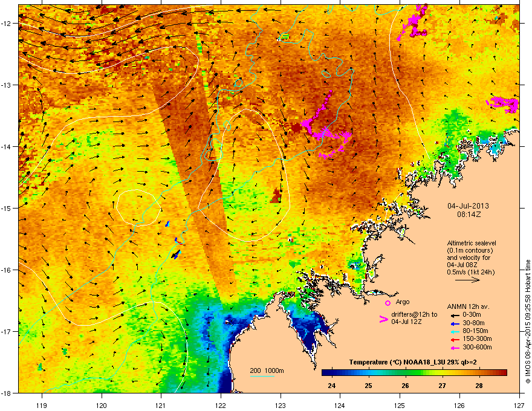Click the colorbar tick label 25
Image resolution: width=532 pixels, height=411 pixels.
coord(368,386)
